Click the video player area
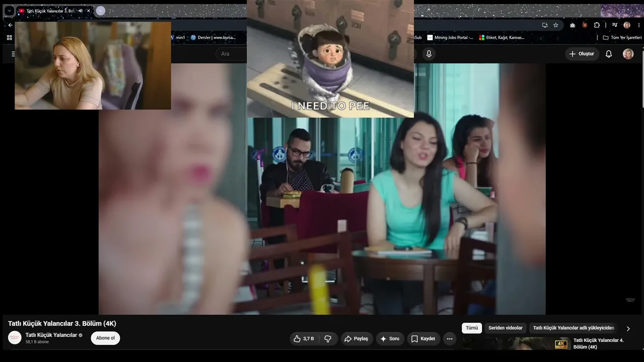This screenshot has height=362, width=644. [x=322, y=189]
